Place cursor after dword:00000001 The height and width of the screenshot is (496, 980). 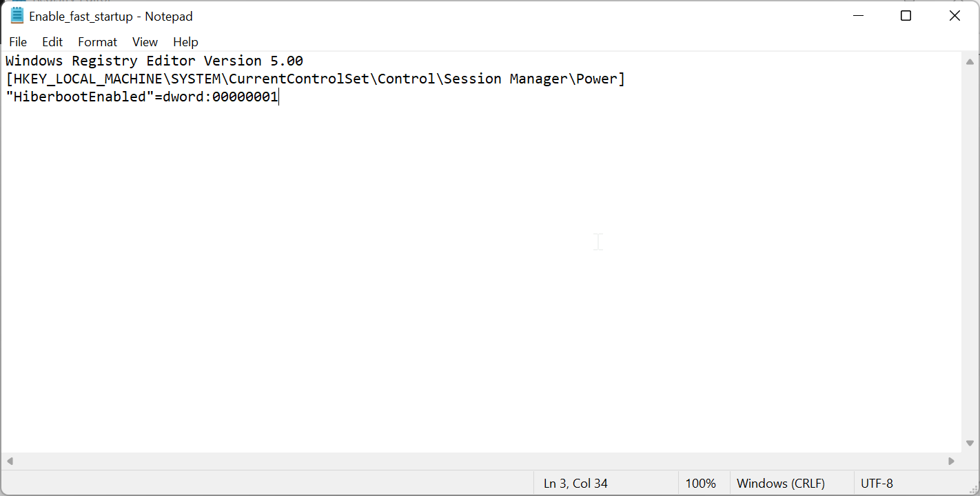coord(278,97)
